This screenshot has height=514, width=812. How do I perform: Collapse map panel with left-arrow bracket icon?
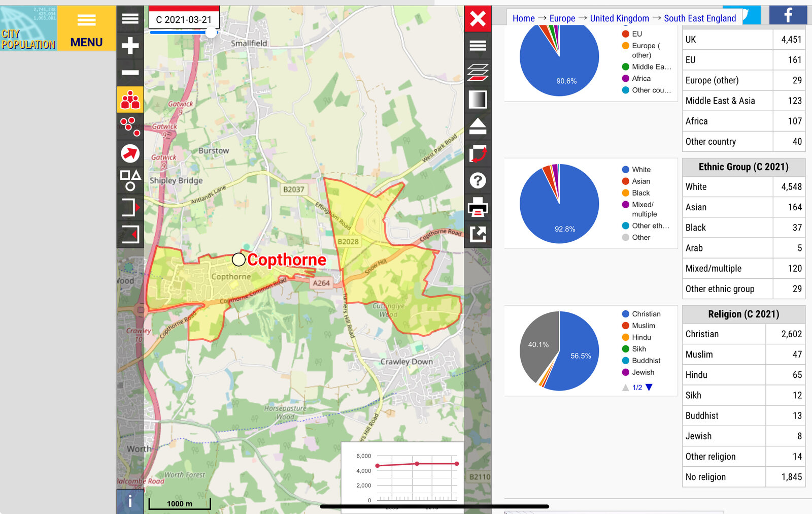point(130,234)
